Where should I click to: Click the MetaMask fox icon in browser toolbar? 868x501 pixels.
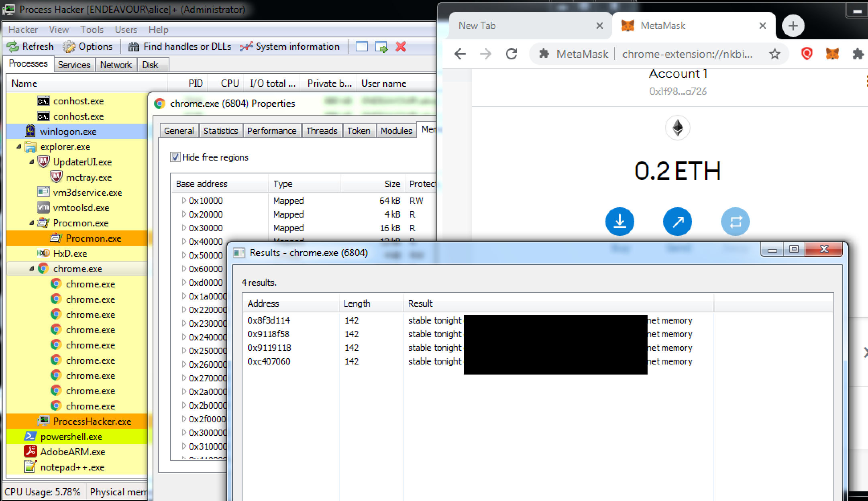tap(832, 54)
